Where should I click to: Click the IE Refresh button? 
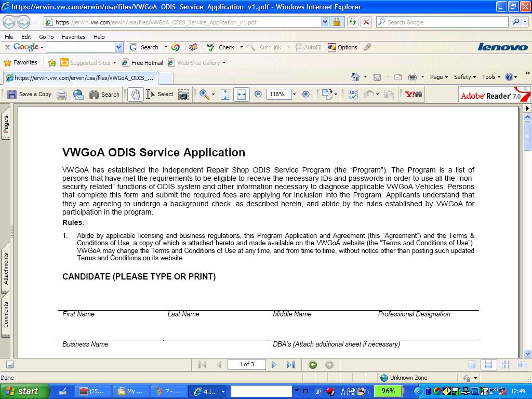coord(353,22)
